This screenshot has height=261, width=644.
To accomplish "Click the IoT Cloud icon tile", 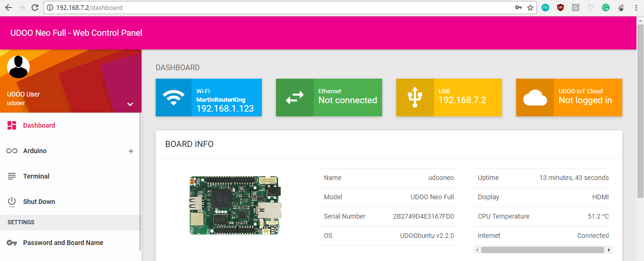I will point(535,98).
